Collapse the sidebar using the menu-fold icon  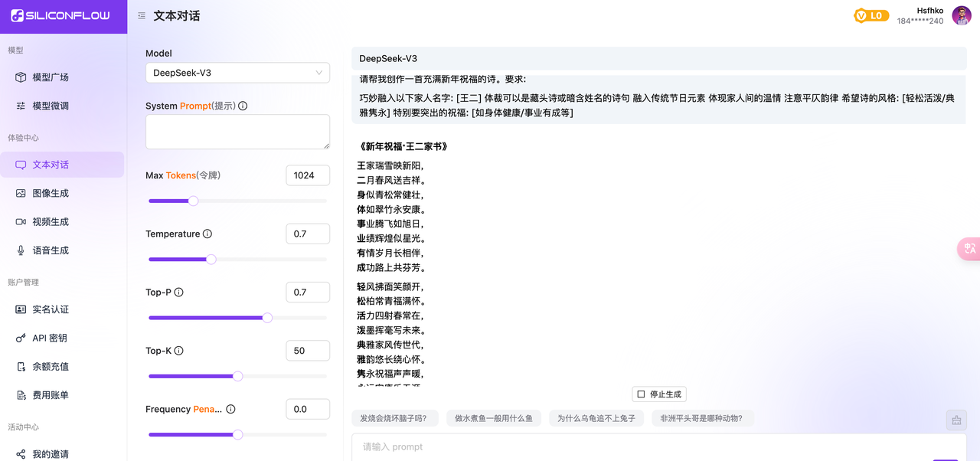click(x=142, y=16)
